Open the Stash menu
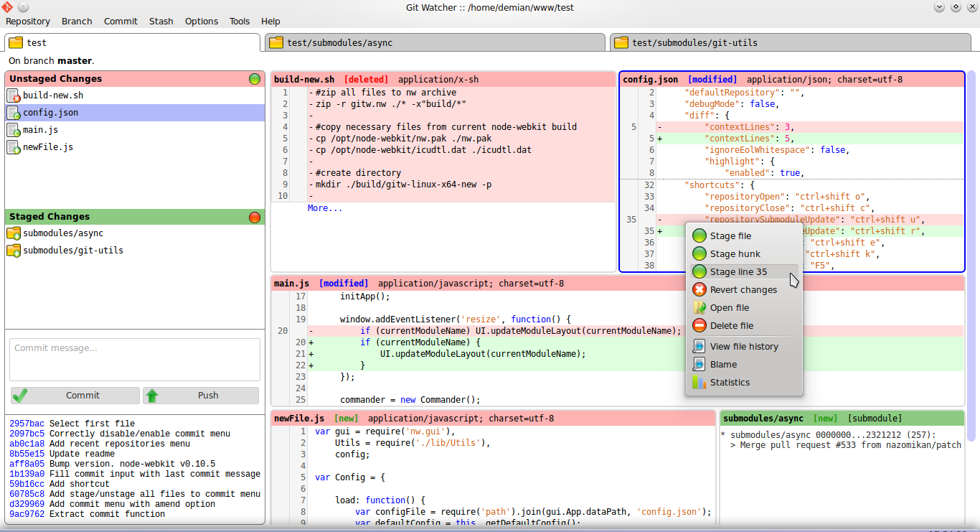The height and width of the screenshot is (532, 980). [161, 21]
